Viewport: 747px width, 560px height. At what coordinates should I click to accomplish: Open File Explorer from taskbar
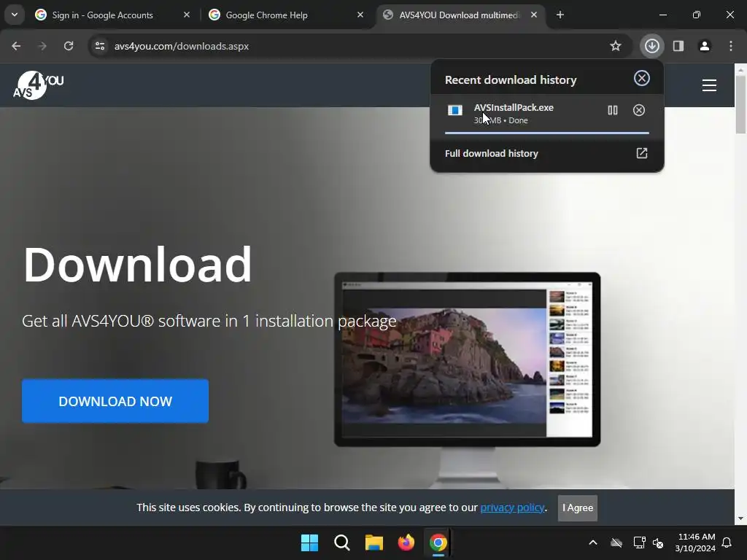pyautogui.click(x=374, y=542)
